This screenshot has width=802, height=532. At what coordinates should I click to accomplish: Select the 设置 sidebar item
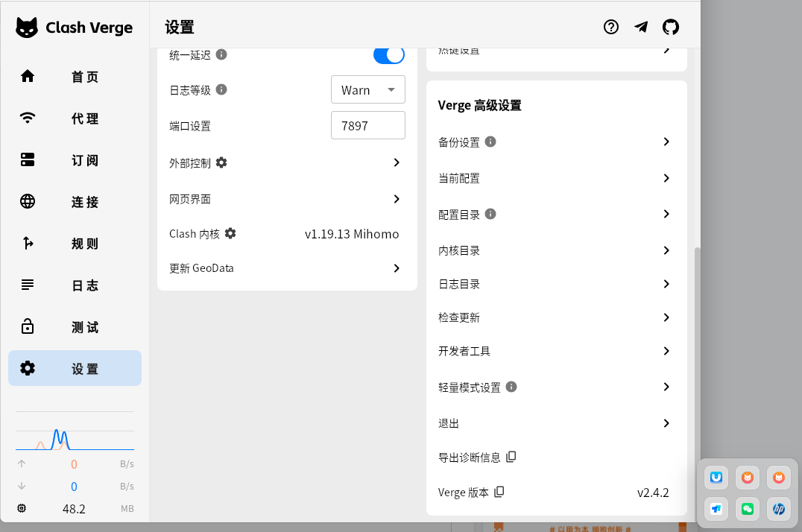point(75,368)
